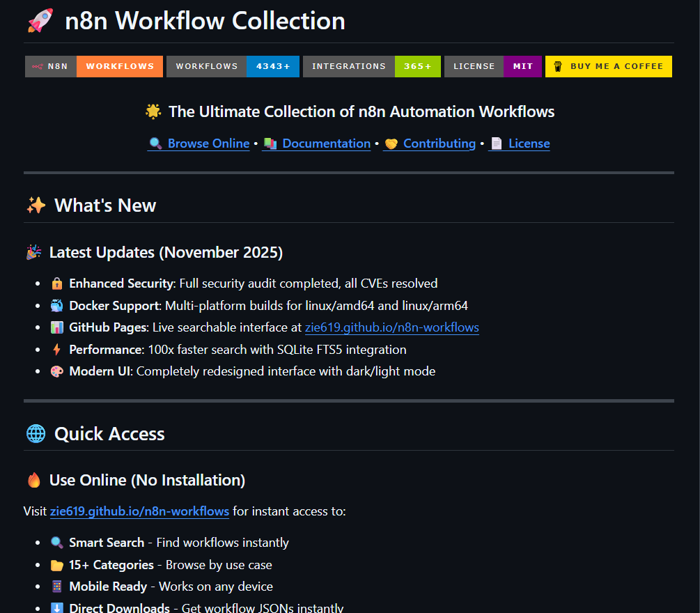Click the chart icon beside GitHub Pages
700x613 pixels.
coord(56,327)
